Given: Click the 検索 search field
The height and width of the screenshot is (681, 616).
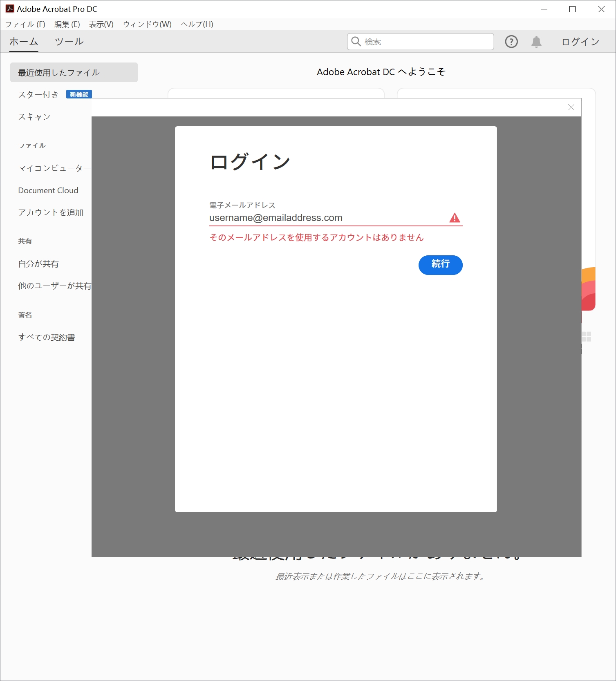Looking at the screenshot, I should coord(421,42).
